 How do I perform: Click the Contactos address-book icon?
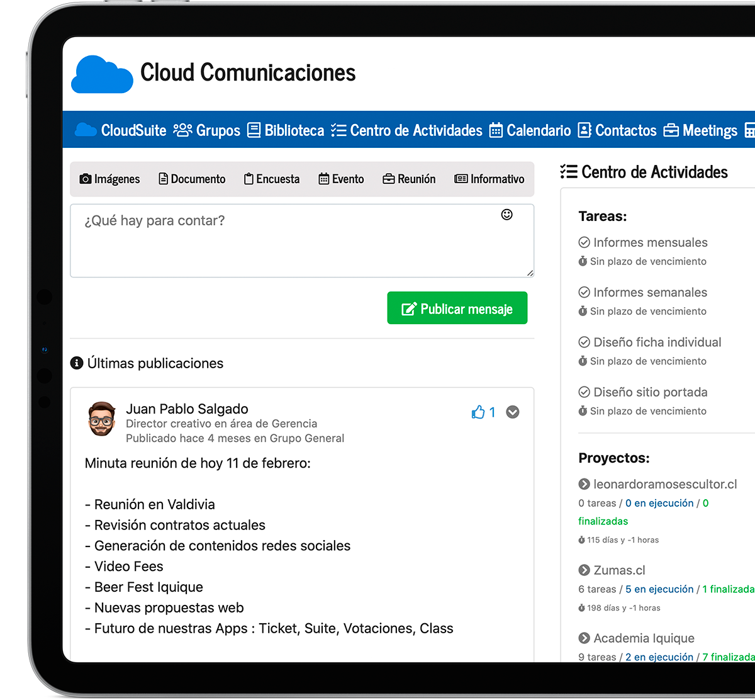[584, 130]
